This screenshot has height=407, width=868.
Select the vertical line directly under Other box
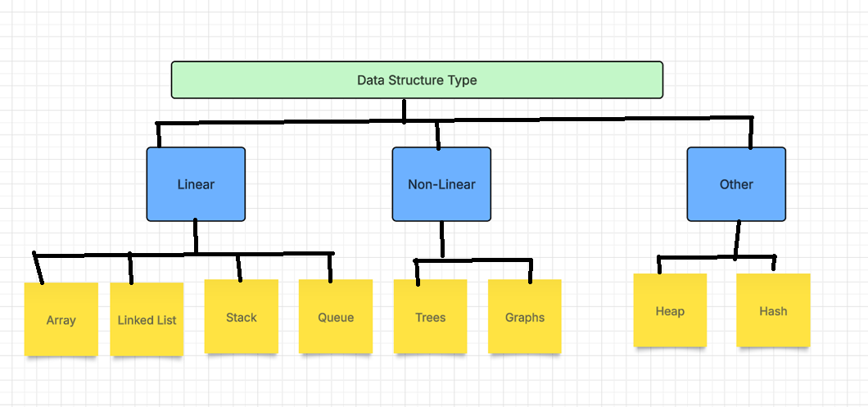738,238
